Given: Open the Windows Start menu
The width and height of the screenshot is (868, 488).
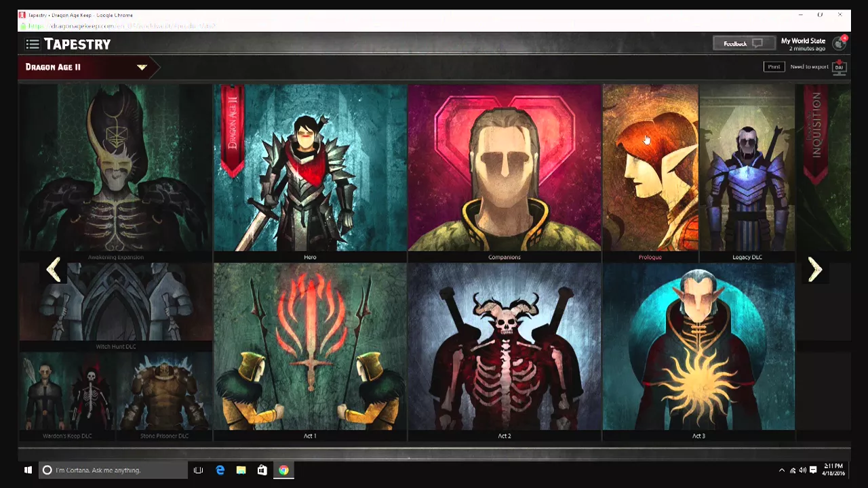Looking at the screenshot, I should pyautogui.click(x=28, y=470).
